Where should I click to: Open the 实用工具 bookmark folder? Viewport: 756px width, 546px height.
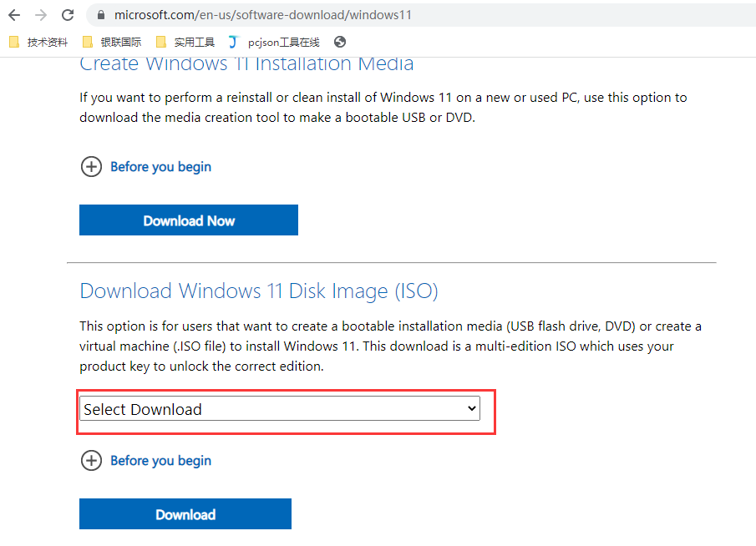click(185, 43)
